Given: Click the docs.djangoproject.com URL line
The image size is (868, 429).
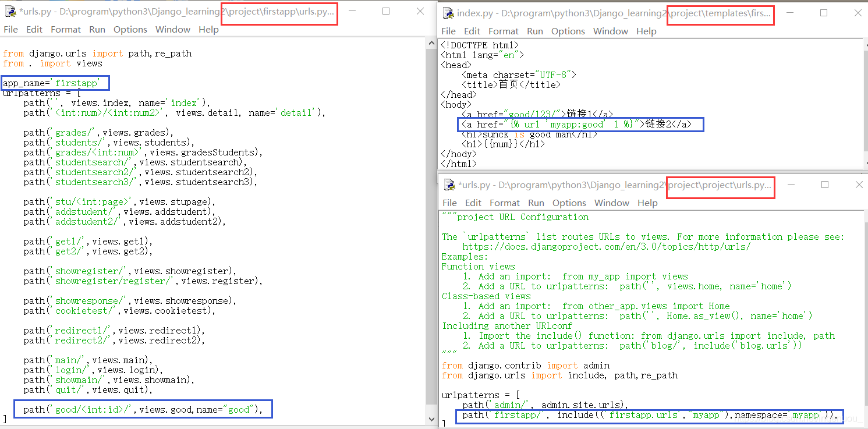Looking at the screenshot, I should point(607,247).
